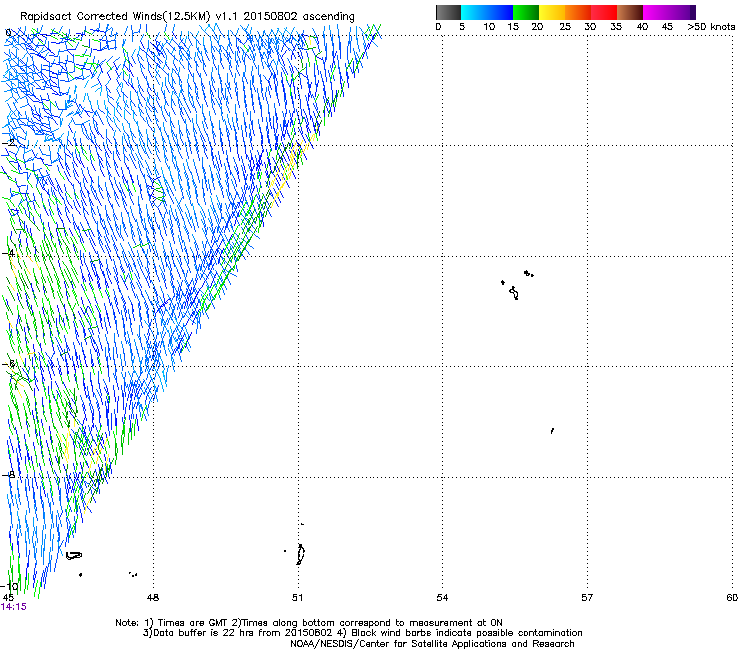Click the island outline near longitude 51
740x650 pixels.
coord(300,554)
